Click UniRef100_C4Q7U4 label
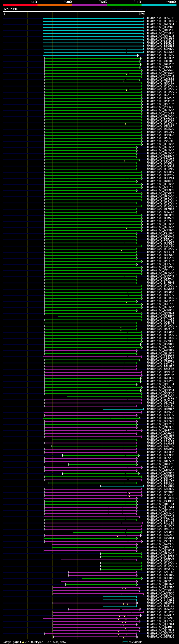Viewport: 179px width, 644px height. [161, 77]
